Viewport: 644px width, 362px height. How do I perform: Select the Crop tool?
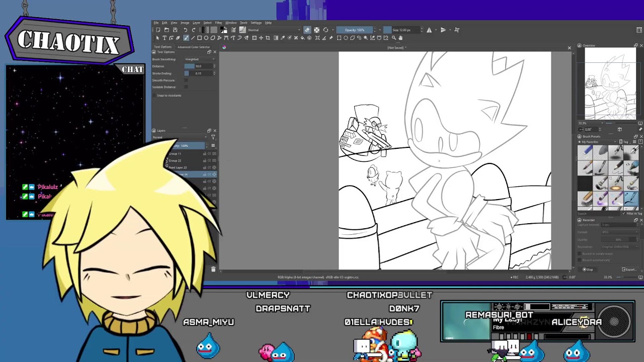tap(268, 38)
